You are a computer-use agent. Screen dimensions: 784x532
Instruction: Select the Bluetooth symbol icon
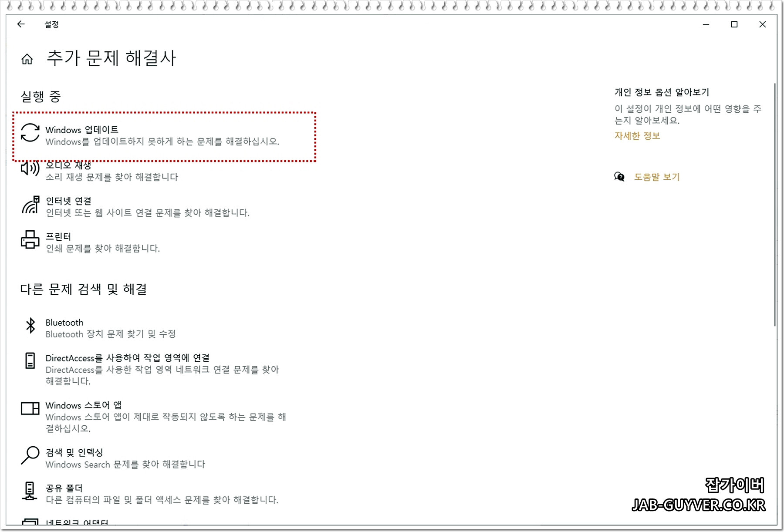(x=30, y=326)
